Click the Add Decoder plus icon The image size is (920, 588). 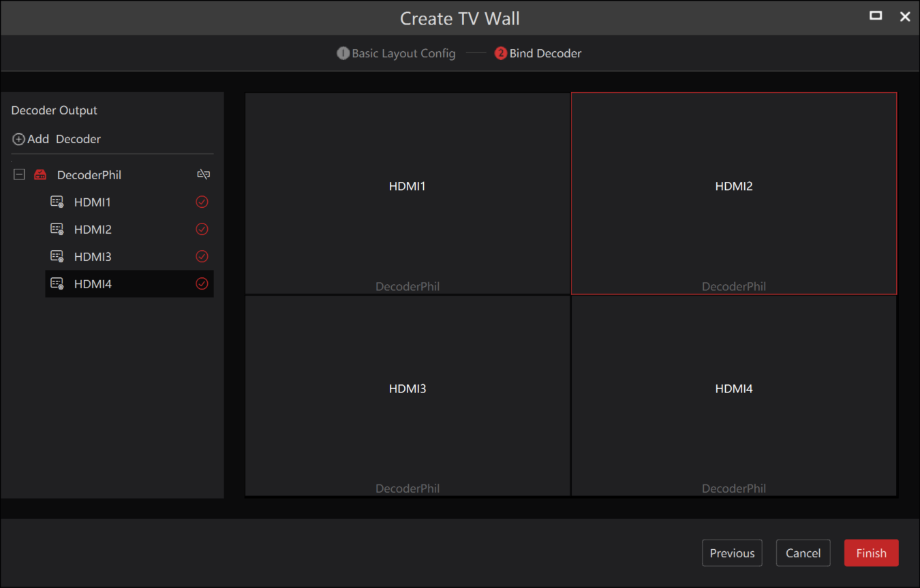[18, 139]
